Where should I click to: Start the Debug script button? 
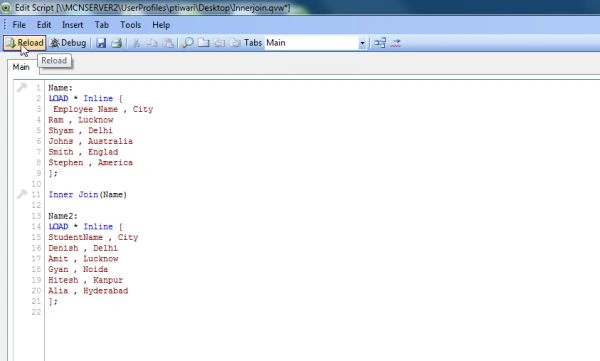pos(68,43)
